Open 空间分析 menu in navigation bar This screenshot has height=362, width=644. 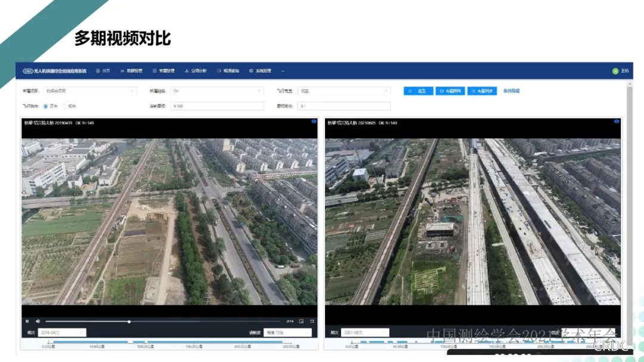tap(196, 71)
